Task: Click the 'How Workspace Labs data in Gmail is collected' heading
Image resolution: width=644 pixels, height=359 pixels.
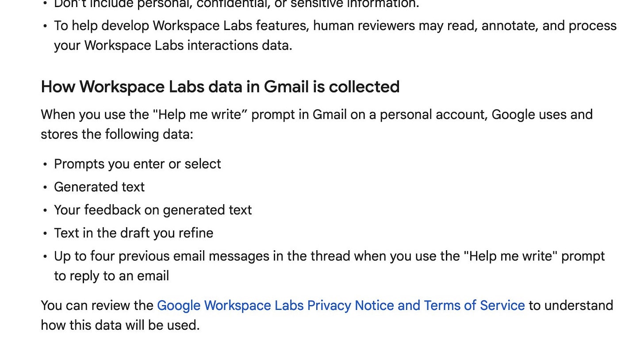Action: click(x=220, y=87)
